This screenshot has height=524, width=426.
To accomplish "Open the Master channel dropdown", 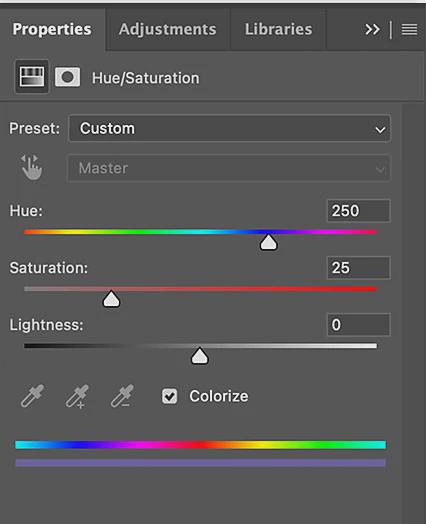I will pyautogui.click(x=229, y=168).
